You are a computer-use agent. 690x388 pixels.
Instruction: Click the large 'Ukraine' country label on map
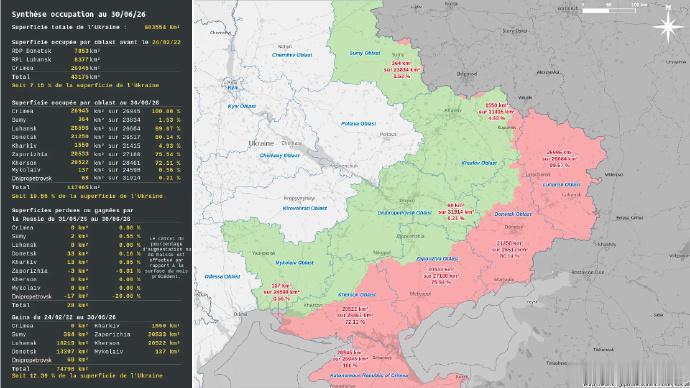(261, 143)
